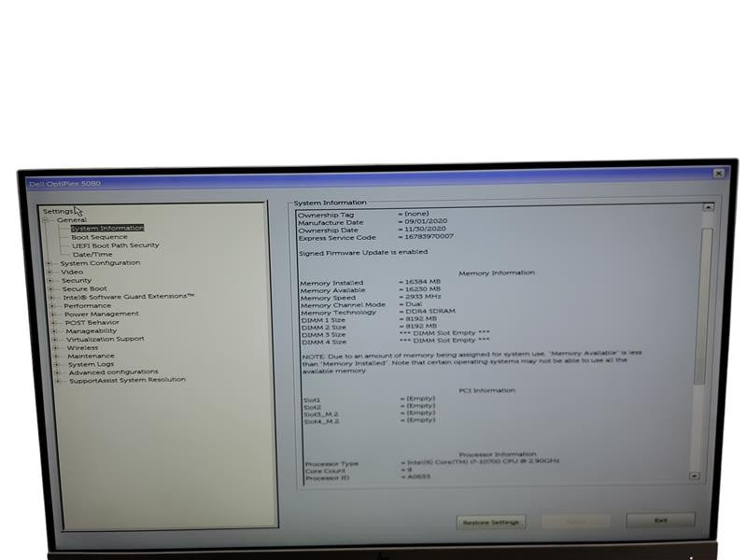Screen dimensions: 747x560
Task: Expand the POST Behavior node
Action: (x=53, y=322)
